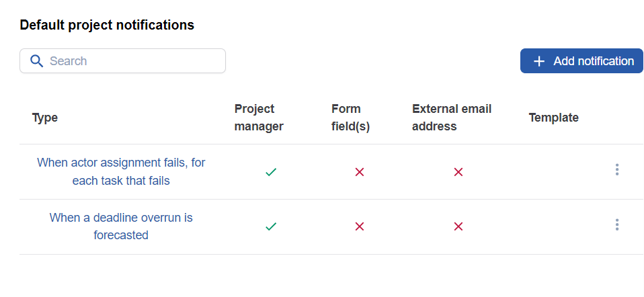Image resolution: width=644 pixels, height=297 pixels.
Task: Click the Template column header
Action: tap(553, 118)
